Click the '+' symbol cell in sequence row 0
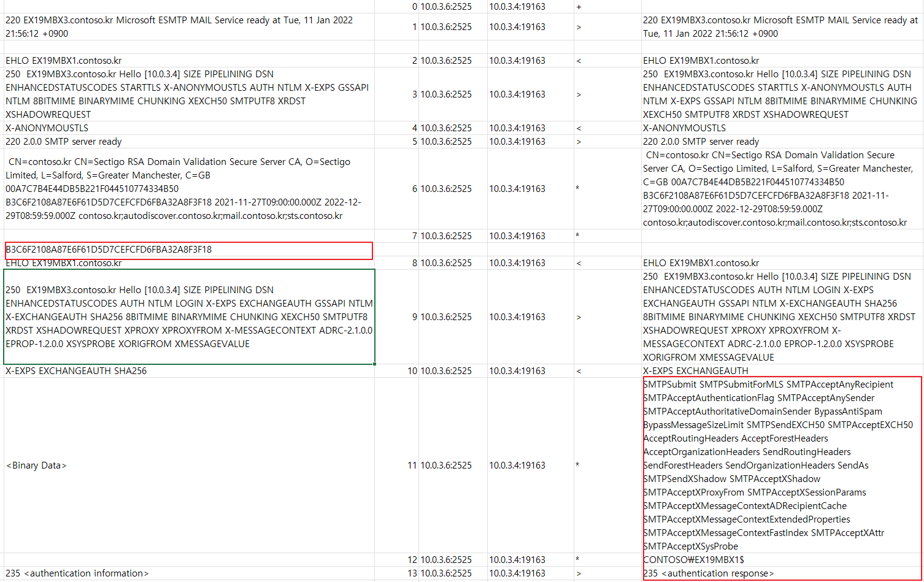 pos(607,7)
